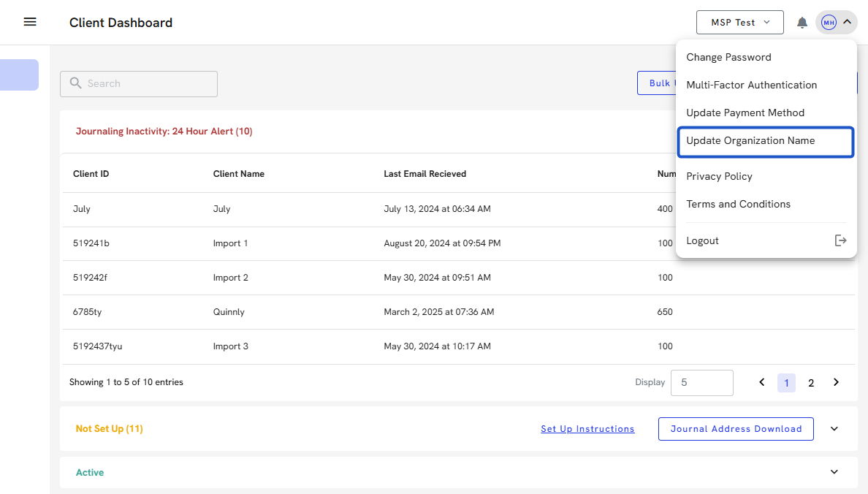The image size is (868, 494).
Task: Click the MH user avatar icon
Action: (x=829, y=23)
